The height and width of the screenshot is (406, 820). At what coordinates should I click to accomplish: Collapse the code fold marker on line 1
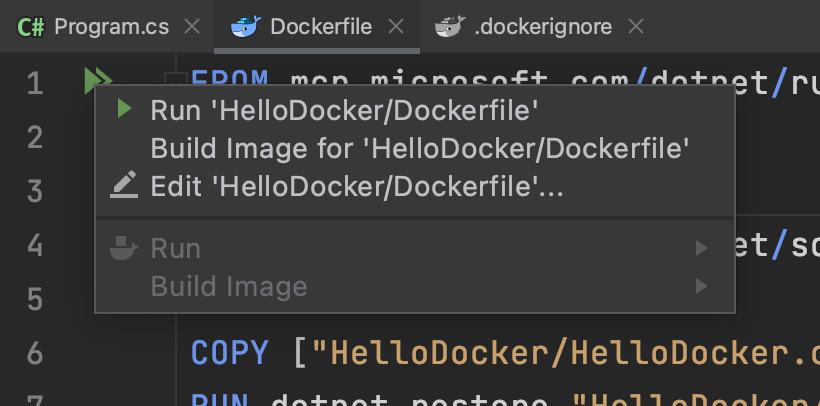coord(175,78)
